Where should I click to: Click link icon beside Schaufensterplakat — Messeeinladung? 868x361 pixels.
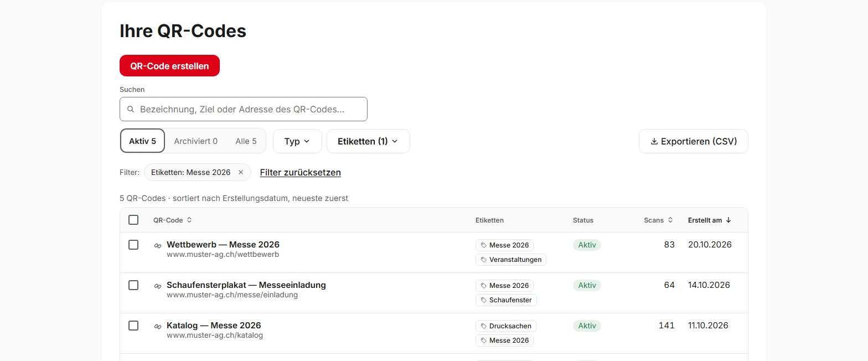[x=158, y=286]
